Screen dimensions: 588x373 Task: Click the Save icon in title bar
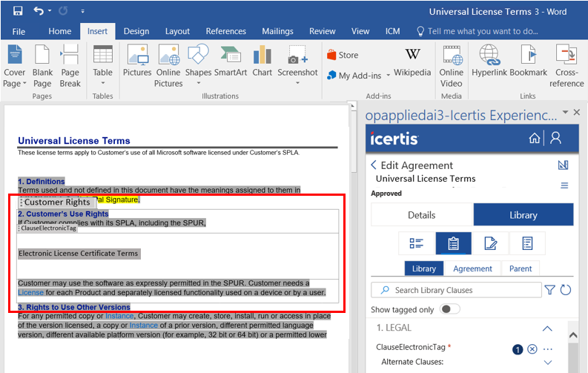point(18,11)
